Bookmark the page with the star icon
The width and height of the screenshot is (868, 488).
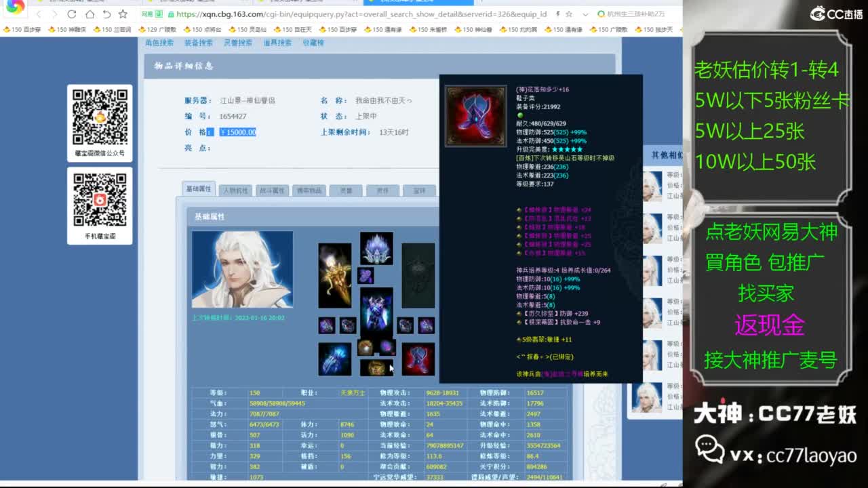pos(123,14)
